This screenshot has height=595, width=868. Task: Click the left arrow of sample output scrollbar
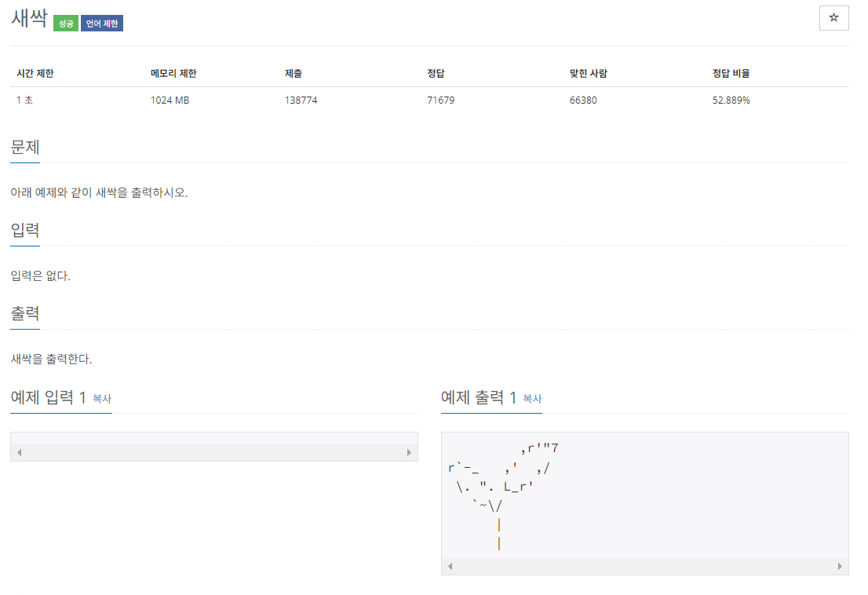449,565
